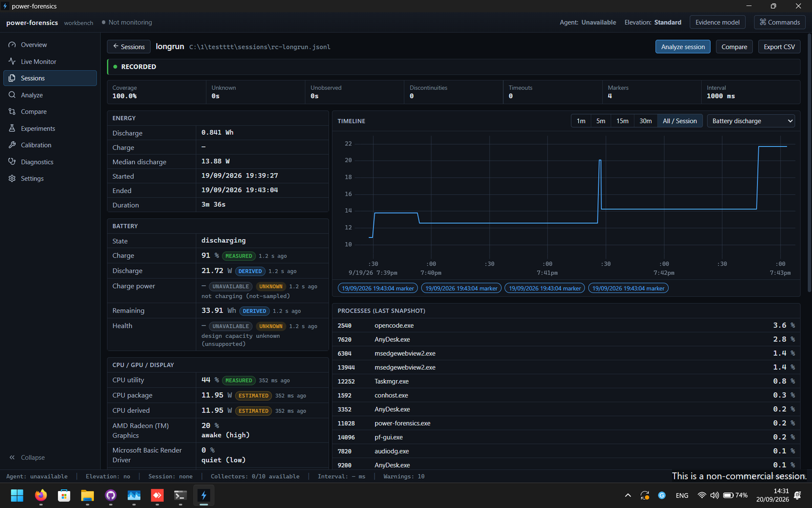Go back using the Sessions button

[x=129, y=47]
